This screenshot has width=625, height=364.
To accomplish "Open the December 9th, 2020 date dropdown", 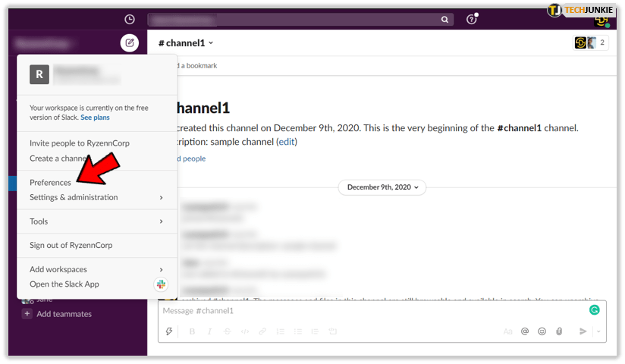I will pos(382,187).
